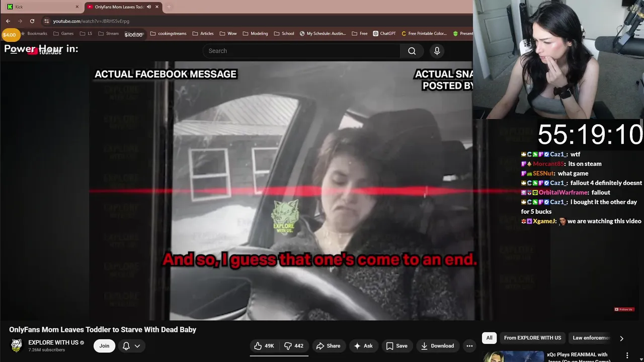Click the Join membership button

(x=104, y=346)
